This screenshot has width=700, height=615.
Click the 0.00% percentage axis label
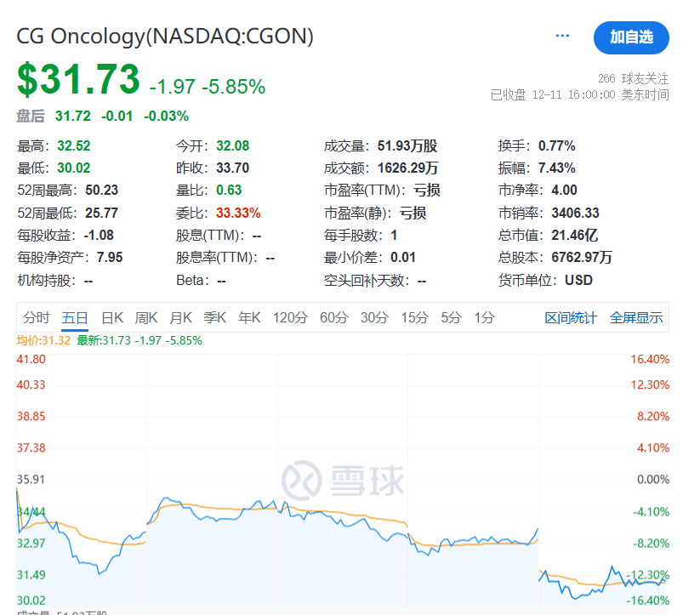coord(653,479)
